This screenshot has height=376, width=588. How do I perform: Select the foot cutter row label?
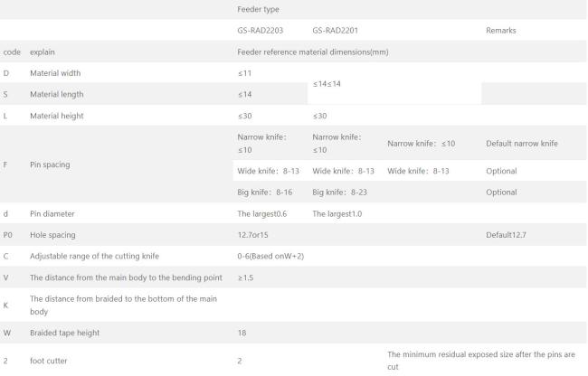tap(48, 361)
